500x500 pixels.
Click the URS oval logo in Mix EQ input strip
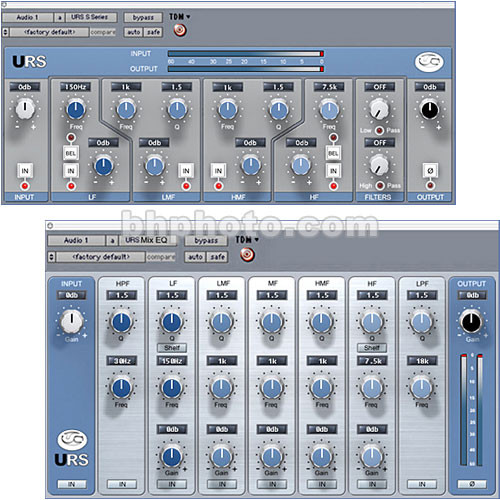point(72,439)
